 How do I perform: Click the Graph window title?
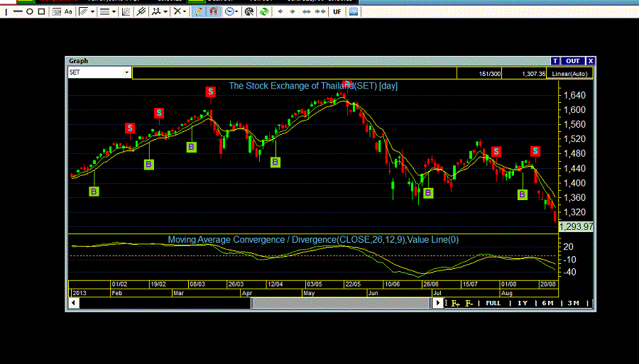78,61
